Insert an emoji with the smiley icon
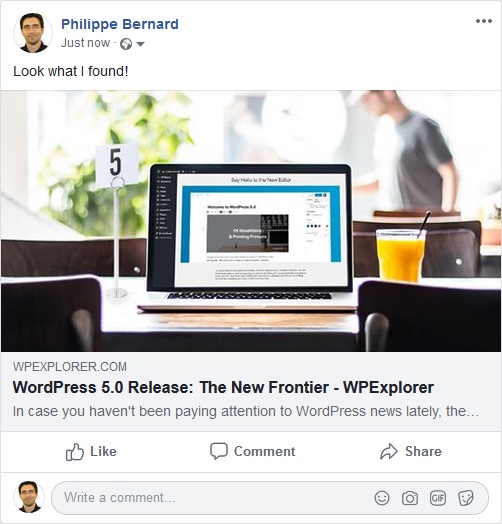Screen dimensions: 502x524 point(382,498)
